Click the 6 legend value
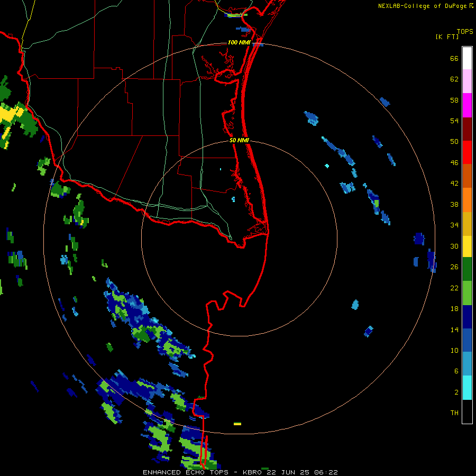The image size is (476, 476). pos(456,371)
